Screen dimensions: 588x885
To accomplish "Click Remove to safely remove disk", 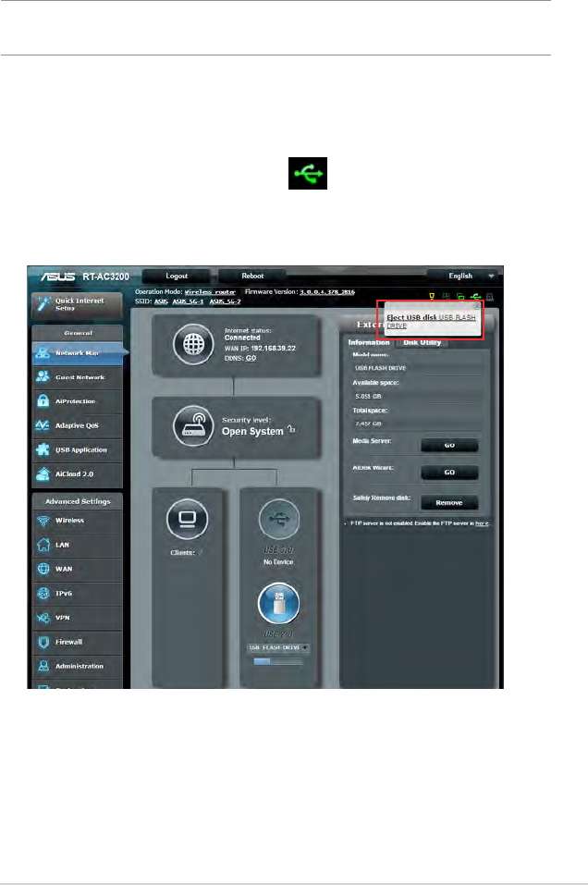I will (x=449, y=503).
